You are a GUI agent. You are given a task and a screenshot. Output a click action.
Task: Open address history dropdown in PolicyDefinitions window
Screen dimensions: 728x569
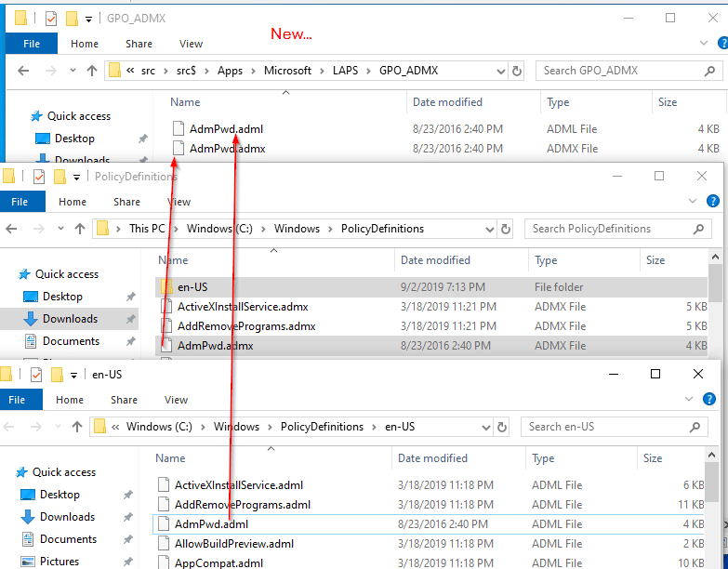click(x=488, y=229)
